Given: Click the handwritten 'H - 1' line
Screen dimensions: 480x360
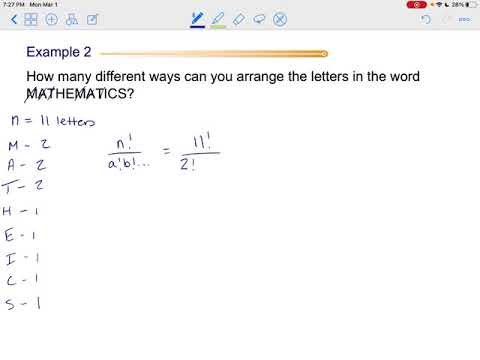Looking at the screenshot, I should tap(20, 211).
